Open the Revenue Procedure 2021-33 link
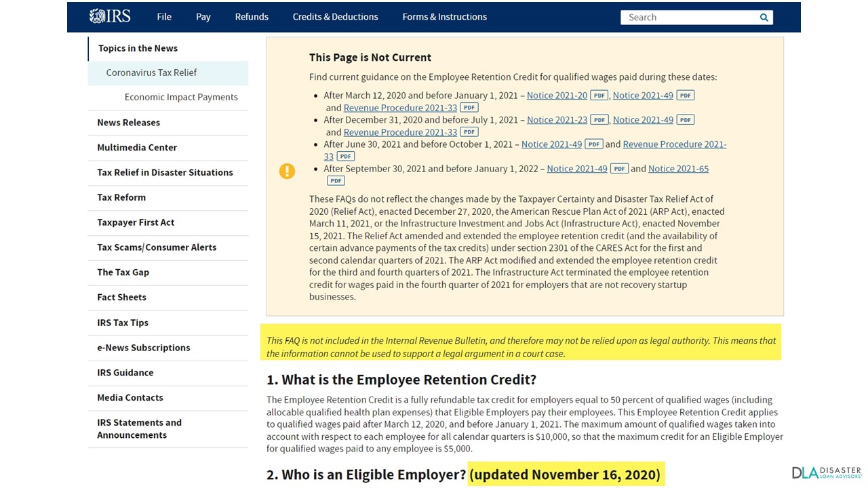868x488 pixels. pyautogui.click(x=400, y=108)
